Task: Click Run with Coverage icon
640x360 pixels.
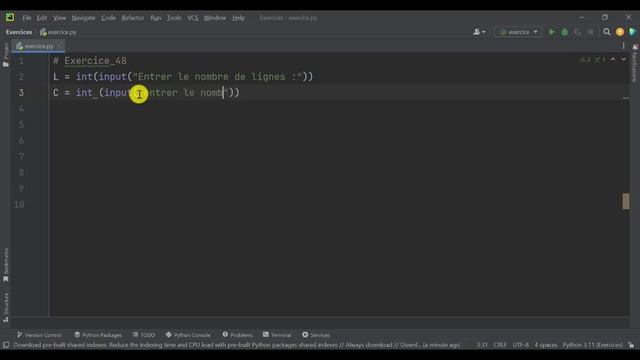Action: click(578, 32)
